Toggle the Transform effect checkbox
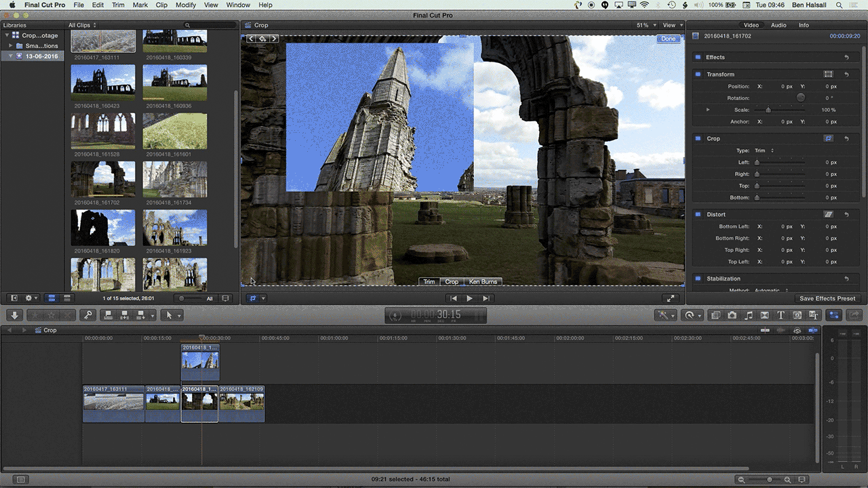Screen dimensions: 868x488 click(698, 74)
